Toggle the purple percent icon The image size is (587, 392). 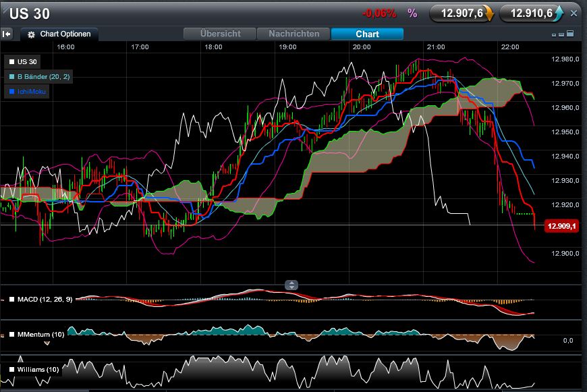pos(412,13)
